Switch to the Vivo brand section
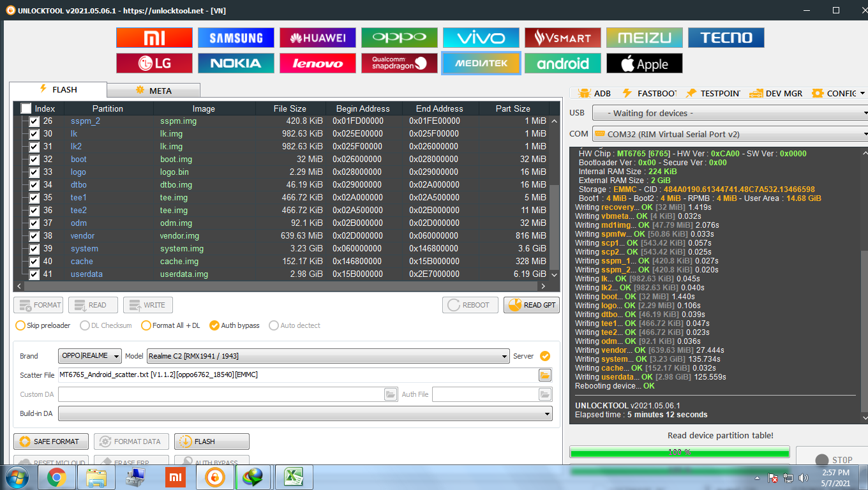868x490 pixels. 481,38
